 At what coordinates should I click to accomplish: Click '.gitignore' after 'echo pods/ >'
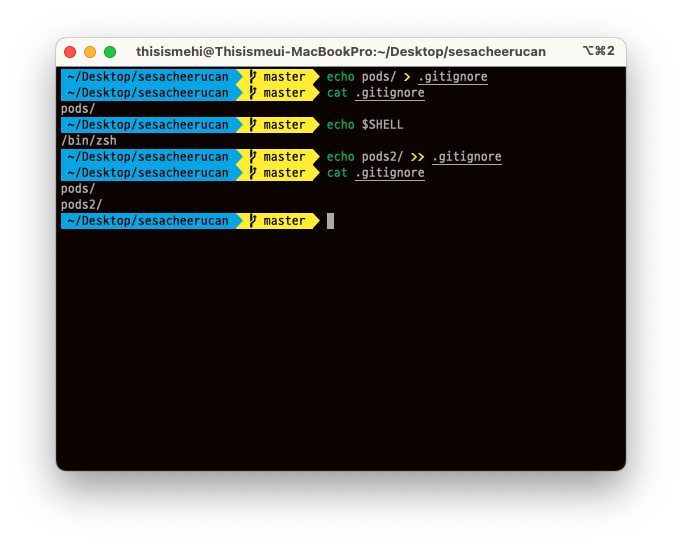point(453,77)
